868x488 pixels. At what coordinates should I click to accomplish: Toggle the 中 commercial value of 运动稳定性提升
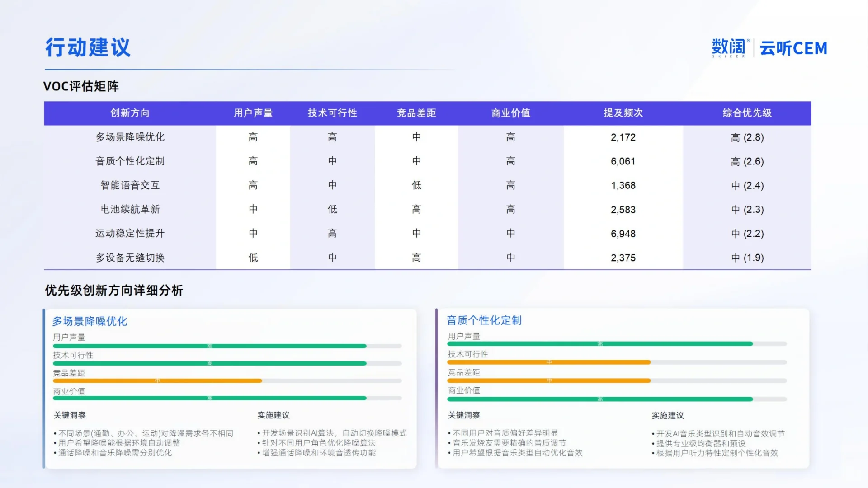click(510, 233)
